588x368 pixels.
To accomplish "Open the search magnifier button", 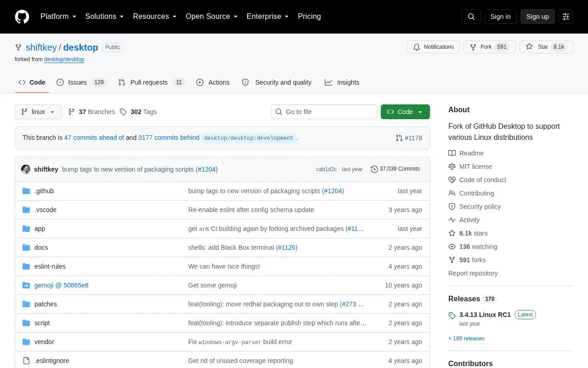I will (x=471, y=17).
